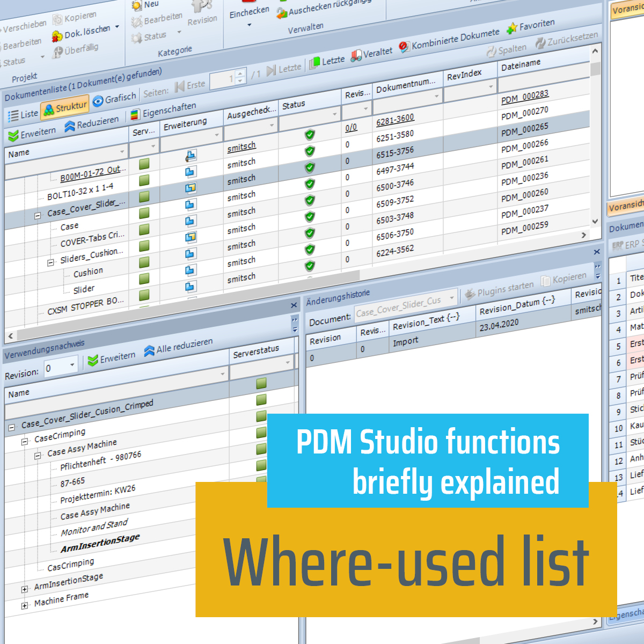This screenshot has width=644, height=644.
Task: Open the Einchecken dropdown arrow
Action: pos(249,25)
